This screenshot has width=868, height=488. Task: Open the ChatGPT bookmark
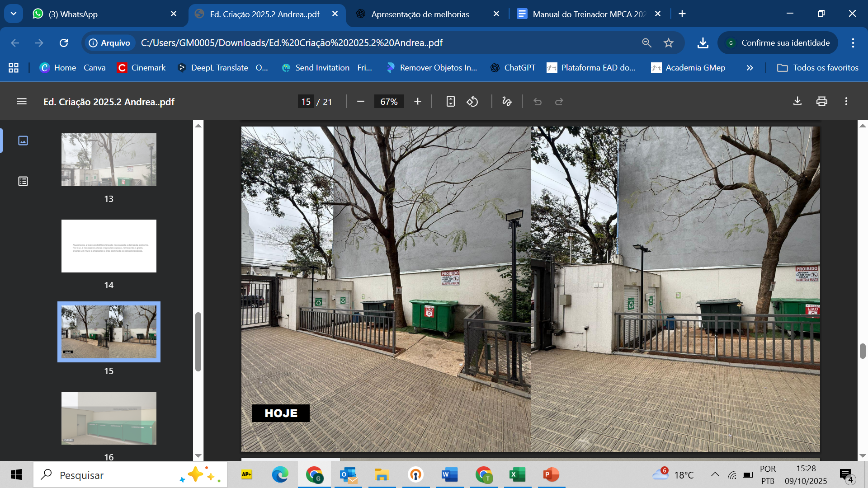[x=513, y=68]
